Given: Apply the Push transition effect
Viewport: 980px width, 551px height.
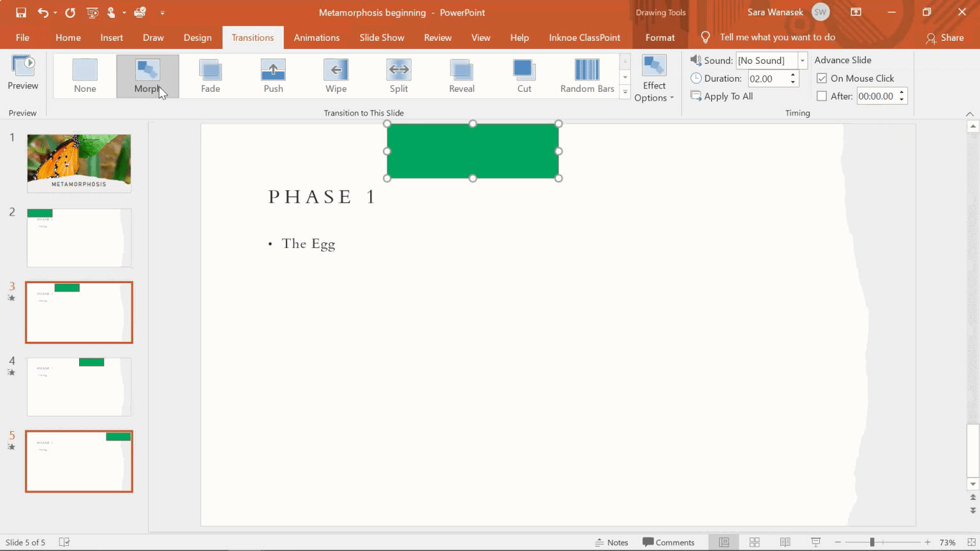Looking at the screenshot, I should click(x=273, y=75).
